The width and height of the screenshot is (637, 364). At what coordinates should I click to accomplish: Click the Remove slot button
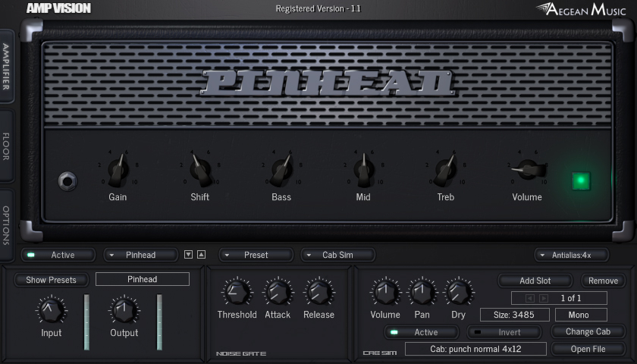point(604,281)
